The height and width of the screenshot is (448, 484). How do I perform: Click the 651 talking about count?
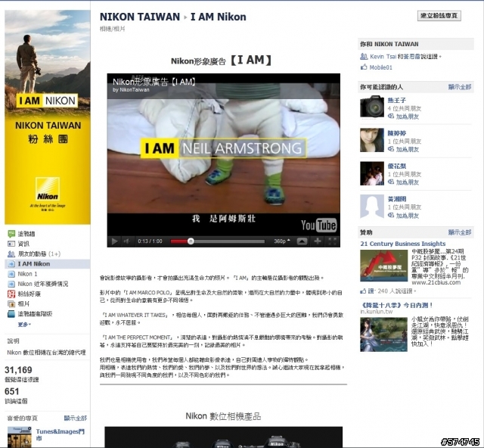[x=12, y=391]
